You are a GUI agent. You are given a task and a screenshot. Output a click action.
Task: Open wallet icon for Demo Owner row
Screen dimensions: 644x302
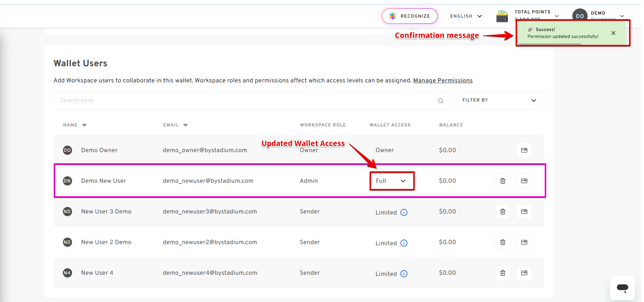click(x=524, y=150)
